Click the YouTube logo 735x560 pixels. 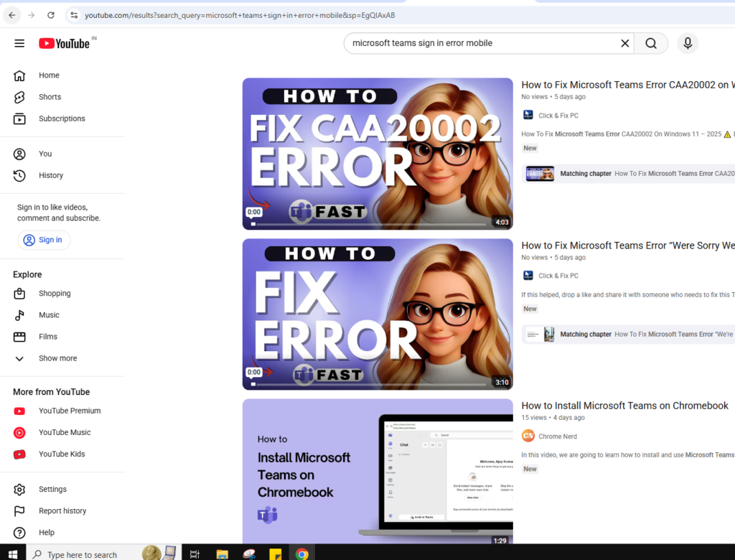point(65,44)
